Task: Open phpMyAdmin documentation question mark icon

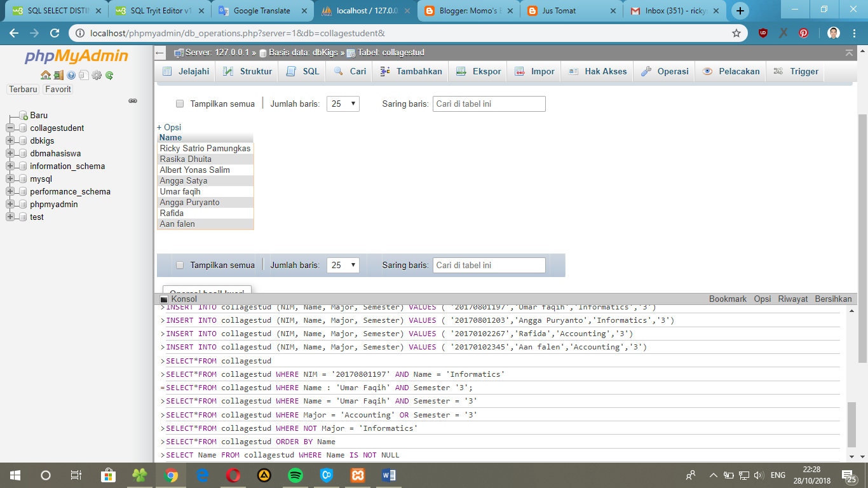Action: point(71,75)
